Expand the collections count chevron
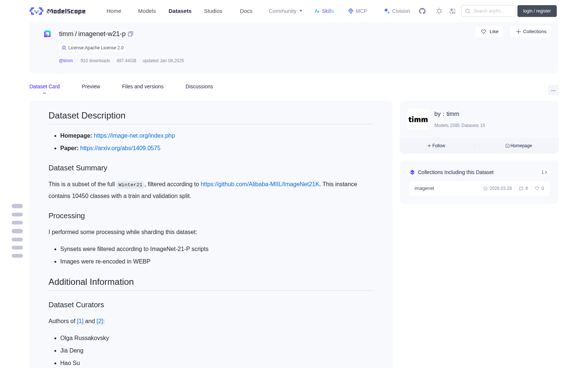The height and width of the screenshot is (368, 588). (x=544, y=172)
